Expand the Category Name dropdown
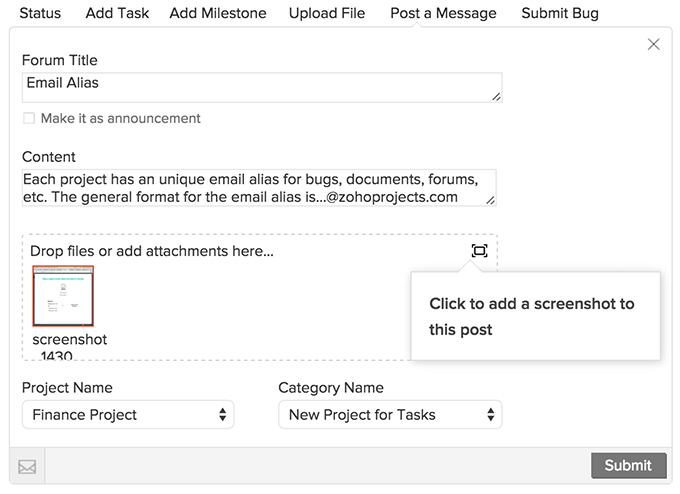 click(390, 415)
